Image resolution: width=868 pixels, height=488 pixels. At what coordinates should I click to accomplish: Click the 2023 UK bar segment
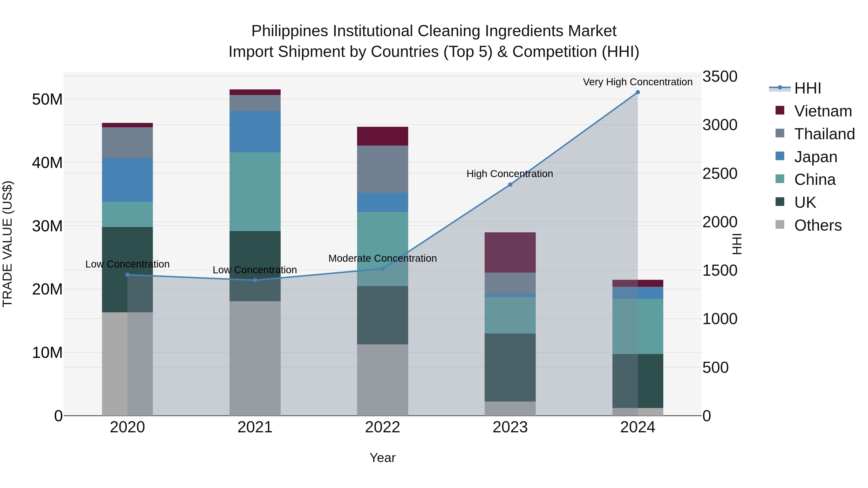(x=510, y=368)
